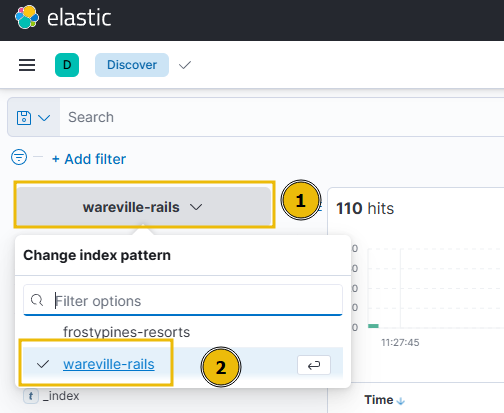Screen dimensions: 504x413
Task: Click the Add filter link
Action: coord(89,159)
